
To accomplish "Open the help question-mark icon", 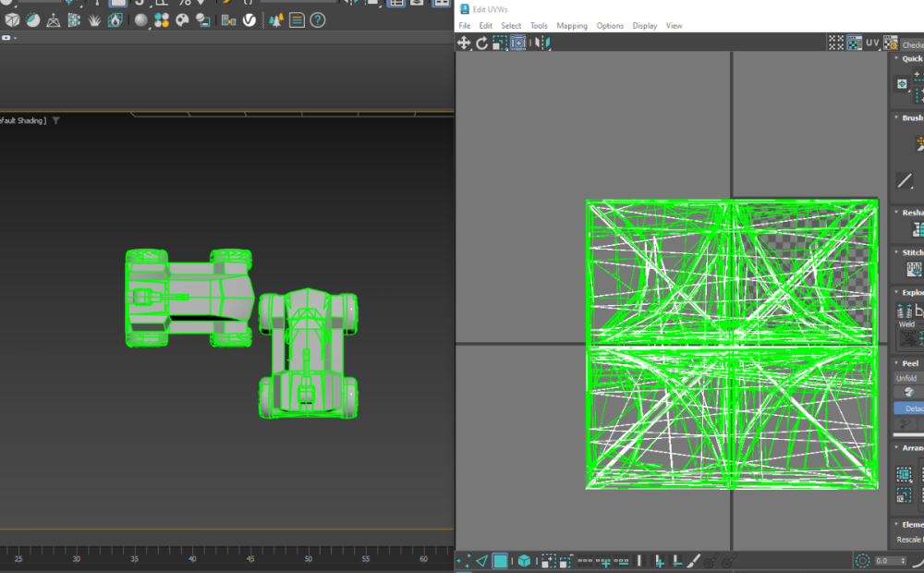I will click(x=317, y=19).
